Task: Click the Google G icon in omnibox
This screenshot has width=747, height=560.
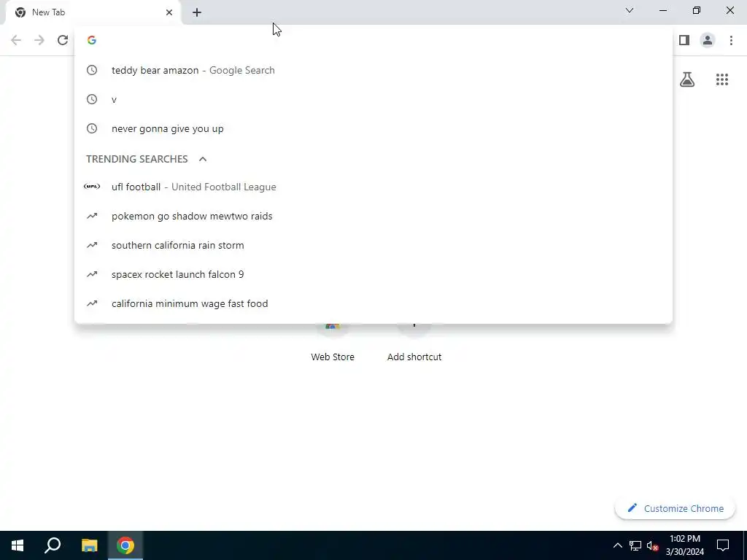Action: (x=92, y=40)
